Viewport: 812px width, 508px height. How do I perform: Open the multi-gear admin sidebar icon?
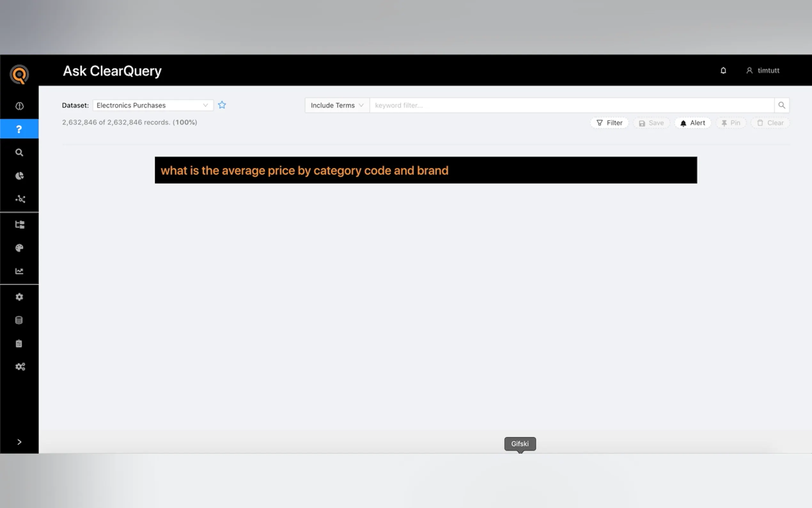click(x=20, y=367)
